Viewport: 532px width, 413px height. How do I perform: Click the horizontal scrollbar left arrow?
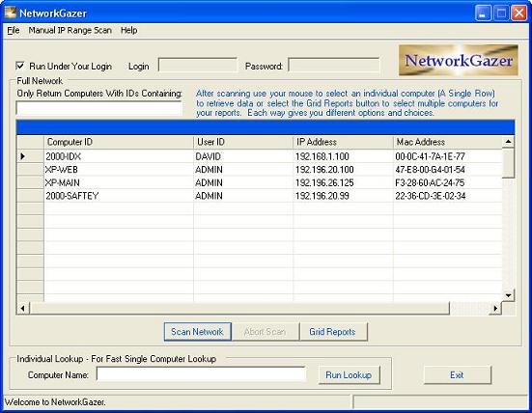click(x=23, y=308)
